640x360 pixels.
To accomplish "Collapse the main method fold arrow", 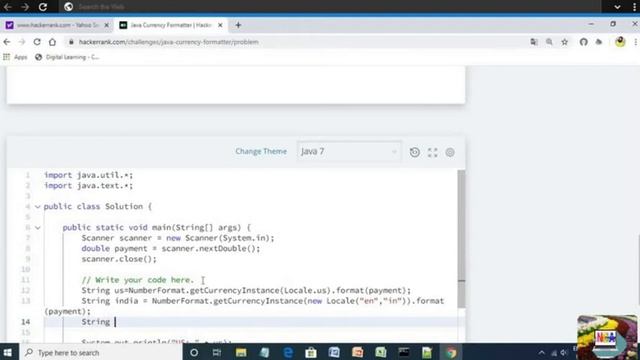I will [38, 228].
